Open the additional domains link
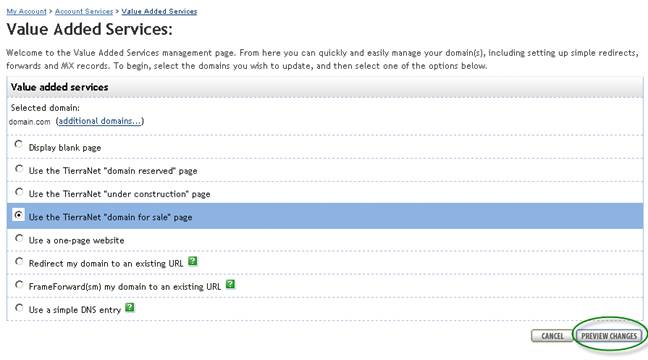This screenshot has height=360, width=648. [x=99, y=121]
